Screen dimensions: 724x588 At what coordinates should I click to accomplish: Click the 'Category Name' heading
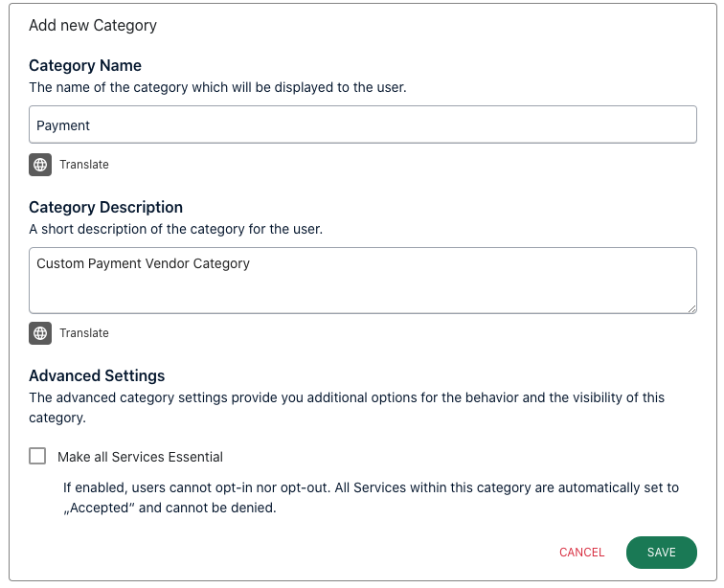[85, 65]
